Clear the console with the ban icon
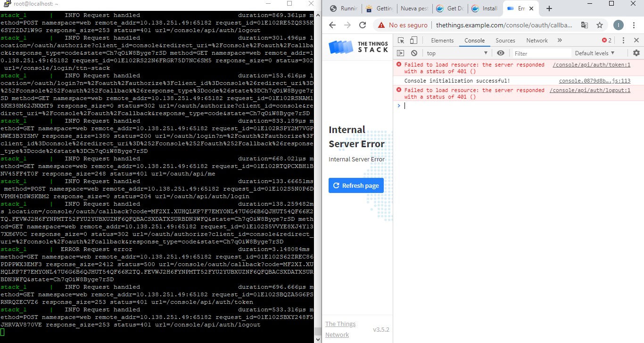Image resolution: width=644 pixels, height=343 pixels. coord(414,53)
